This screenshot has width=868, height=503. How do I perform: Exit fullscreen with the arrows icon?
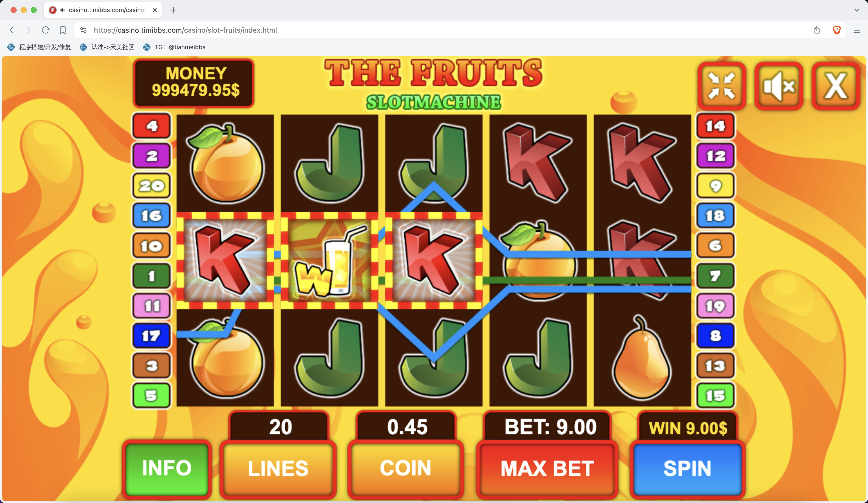click(722, 86)
